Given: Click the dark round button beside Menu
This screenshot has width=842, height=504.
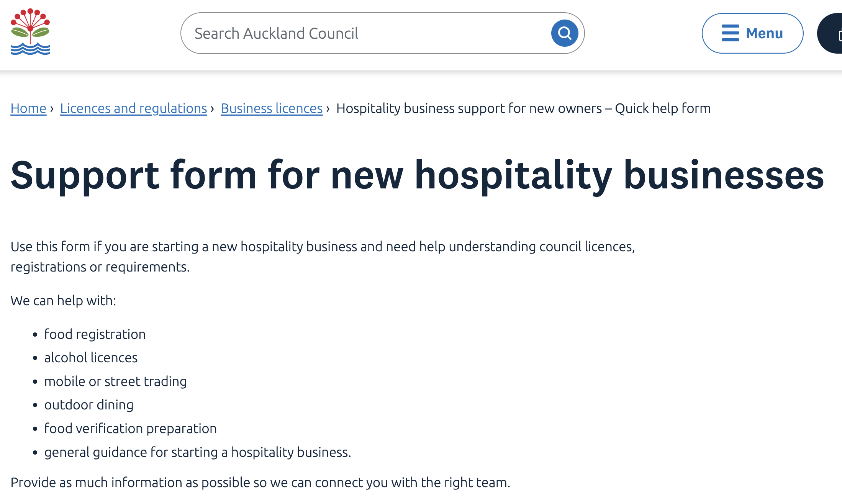Looking at the screenshot, I should coord(830,33).
